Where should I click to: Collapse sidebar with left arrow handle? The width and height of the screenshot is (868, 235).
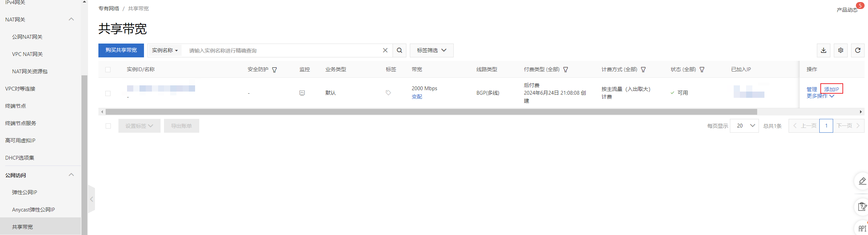pyautogui.click(x=91, y=199)
